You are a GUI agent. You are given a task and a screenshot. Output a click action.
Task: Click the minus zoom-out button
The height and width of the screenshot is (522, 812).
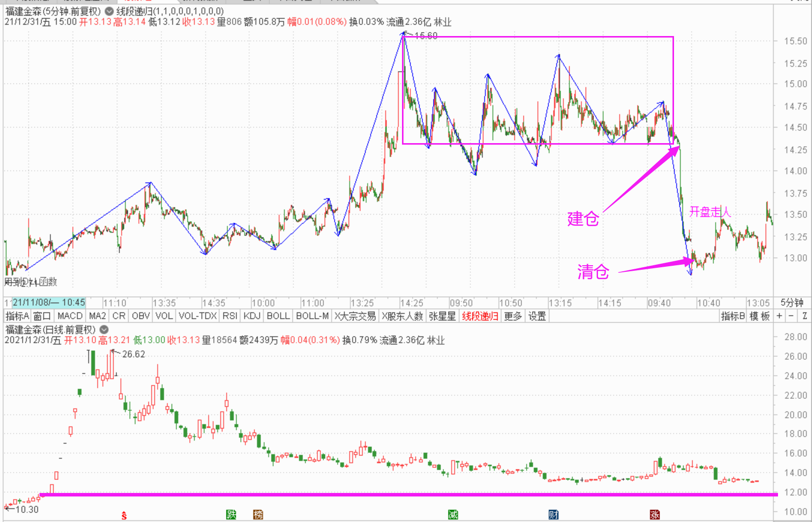click(791, 316)
